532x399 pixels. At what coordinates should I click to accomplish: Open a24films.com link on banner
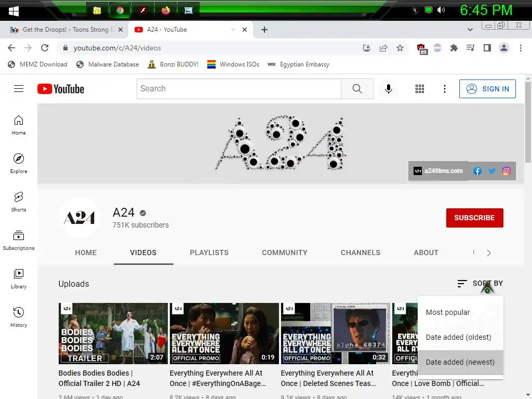438,171
